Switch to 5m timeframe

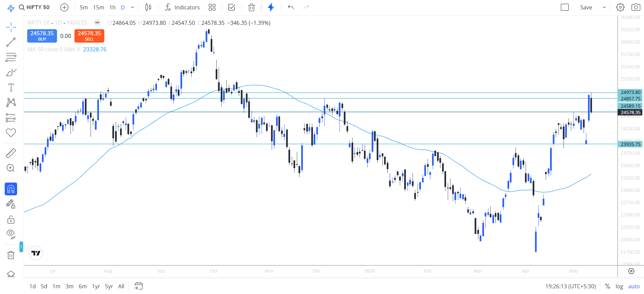(x=84, y=7)
